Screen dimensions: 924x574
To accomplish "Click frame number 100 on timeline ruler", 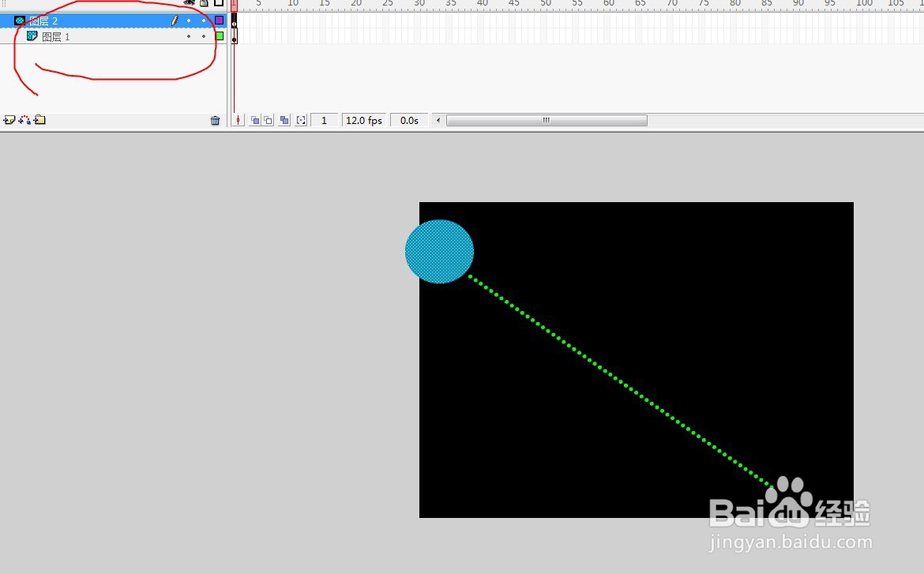I will point(865,3).
